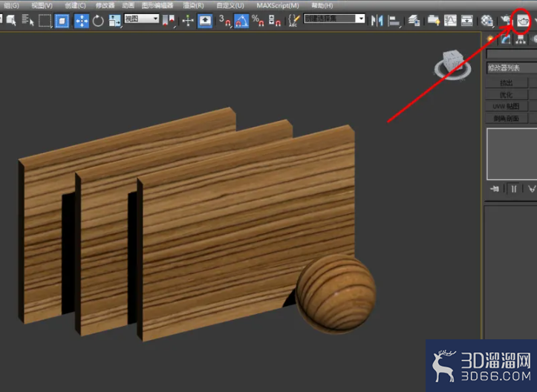The height and width of the screenshot is (392, 537).
Task: Click the ViewCube in the viewport
Action: click(x=453, y=65)
